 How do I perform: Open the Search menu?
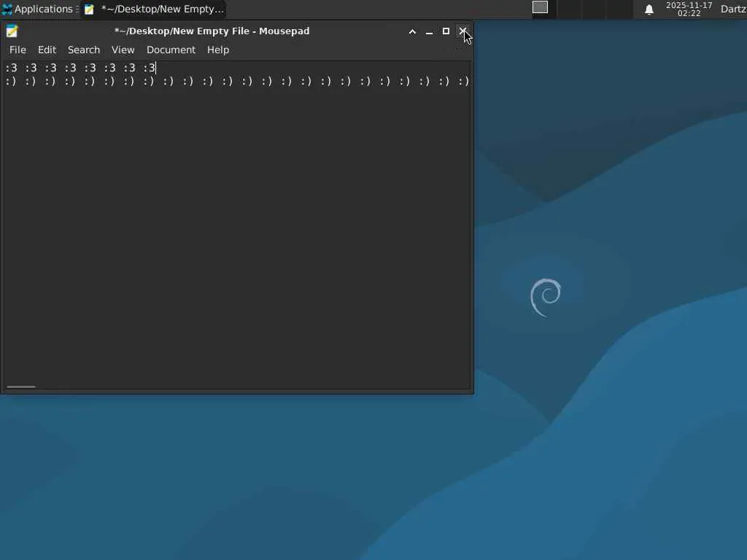point(84,50)
